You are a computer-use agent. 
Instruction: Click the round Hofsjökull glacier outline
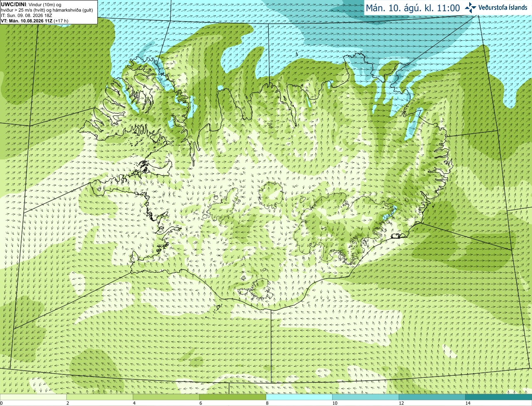[x=272, y=196]
